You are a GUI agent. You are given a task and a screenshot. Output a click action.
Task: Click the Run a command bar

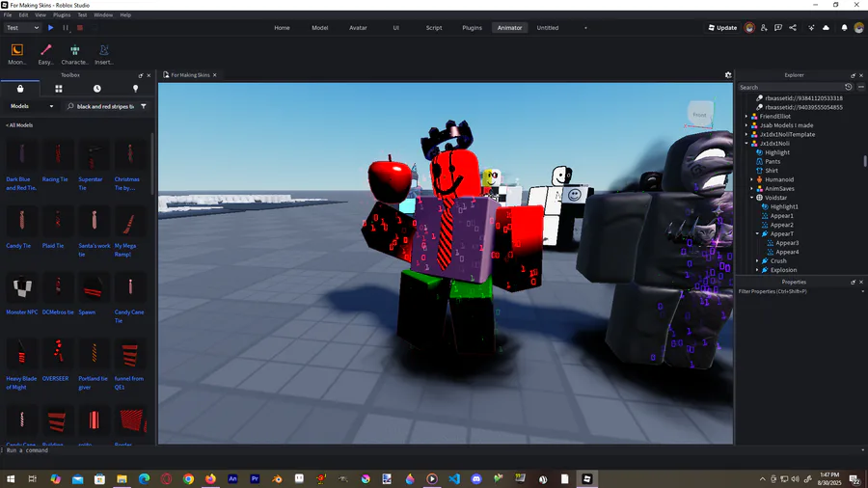click(432, 450)
